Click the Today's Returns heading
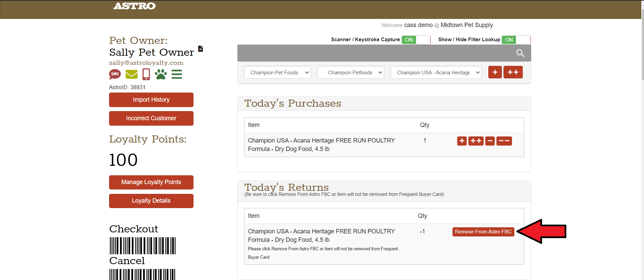This screenshot has width=644, height=280. coord(286,187)
